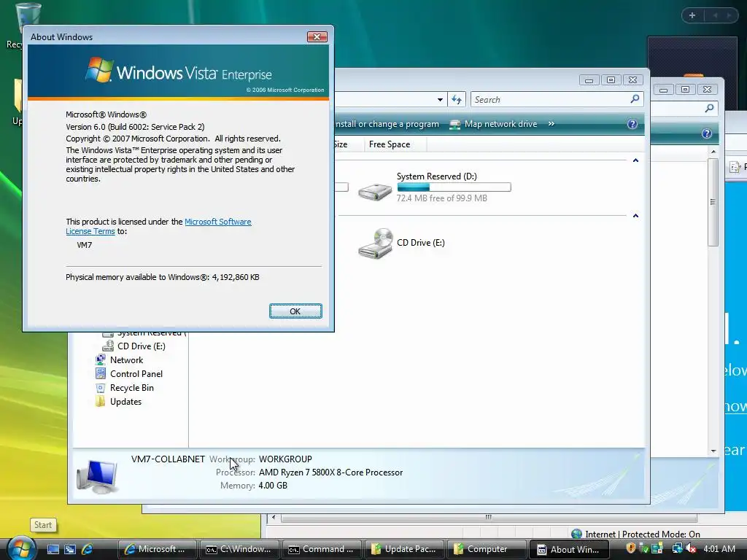Click the computer icon in the details pane
Screen dimensions: 747x560
(97, 476)
